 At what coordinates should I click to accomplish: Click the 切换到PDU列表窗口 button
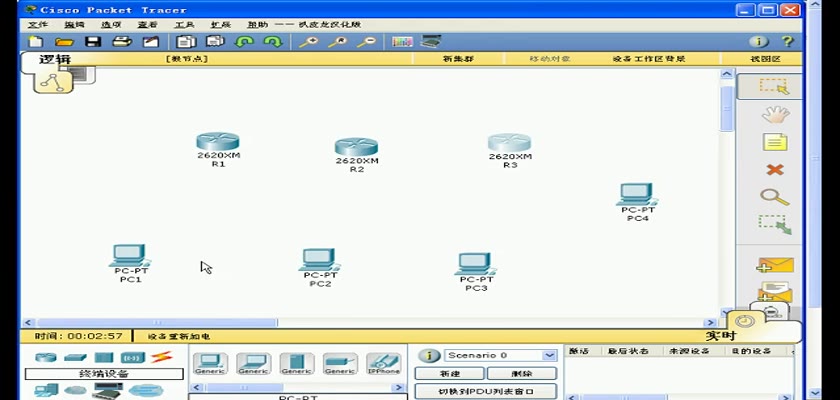(486, 392)
